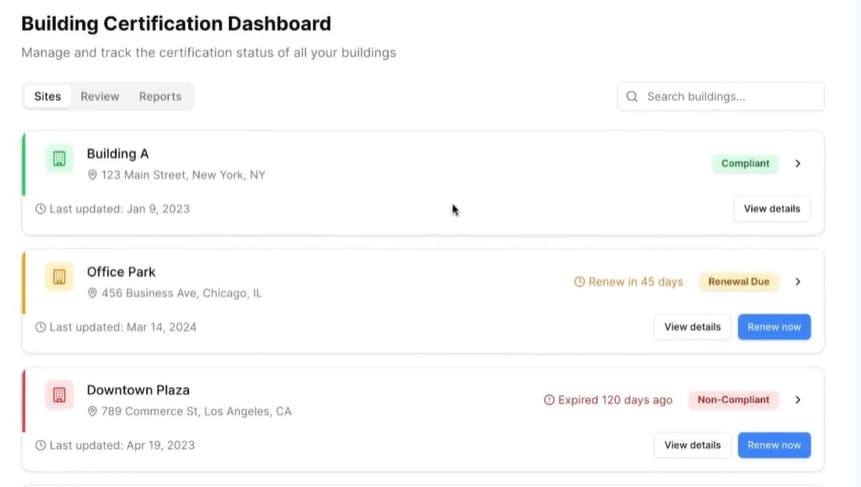Expand the Office Park row chevron

tap(798, 282)
